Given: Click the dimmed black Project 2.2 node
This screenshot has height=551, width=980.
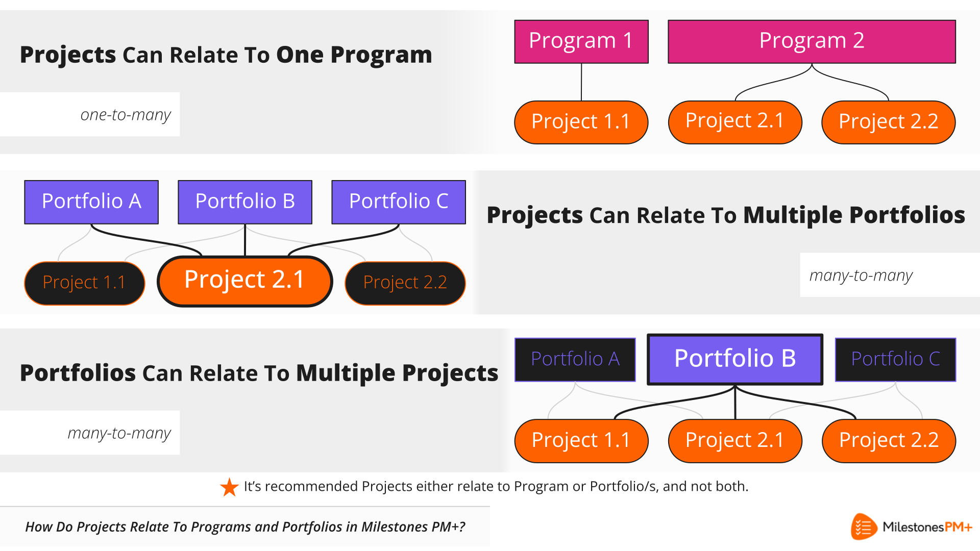Looking at the screenshot, I should (x=405, y=283).
